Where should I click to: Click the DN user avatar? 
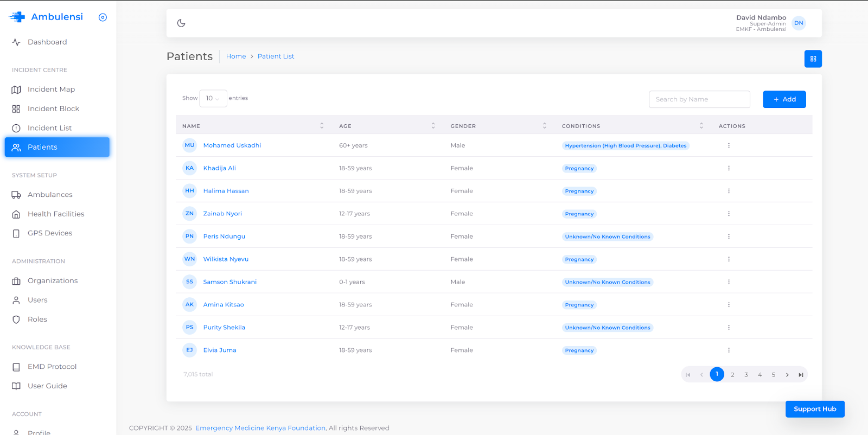(799, 23)
